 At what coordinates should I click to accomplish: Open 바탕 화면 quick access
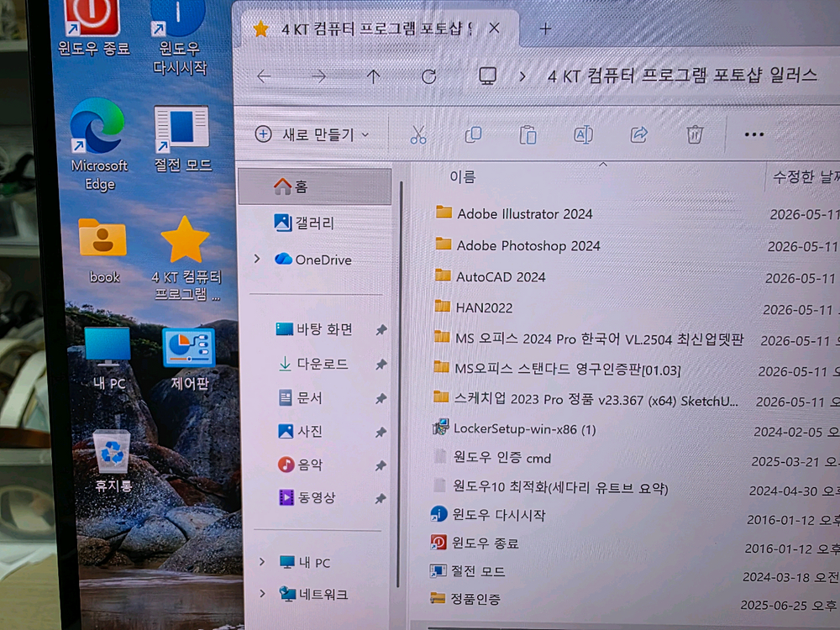coord(314,329)
